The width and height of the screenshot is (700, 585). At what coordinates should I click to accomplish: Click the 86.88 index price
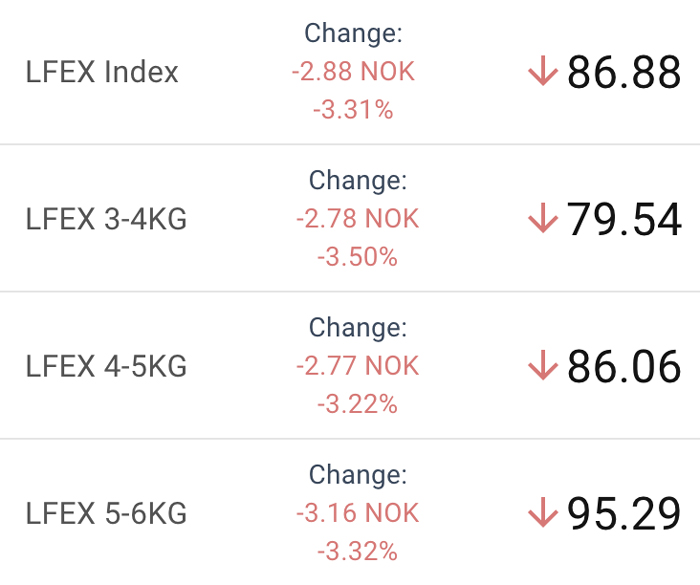(624, 71)
